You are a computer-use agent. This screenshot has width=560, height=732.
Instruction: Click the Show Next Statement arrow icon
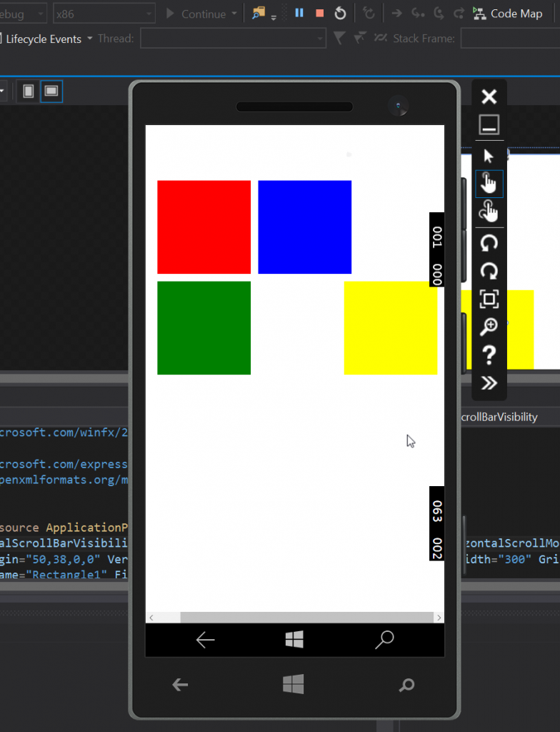(x=397, y=14)
